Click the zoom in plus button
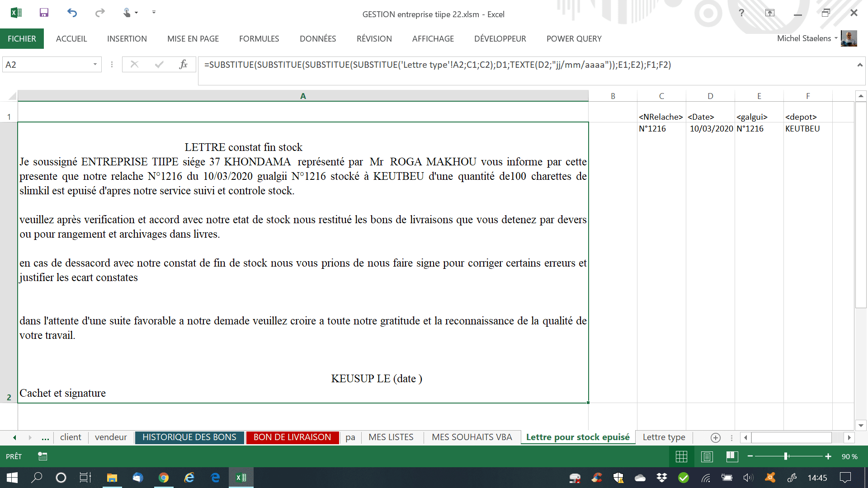The width and height of the screenshot is (868, 488). [x=828, y=456]
